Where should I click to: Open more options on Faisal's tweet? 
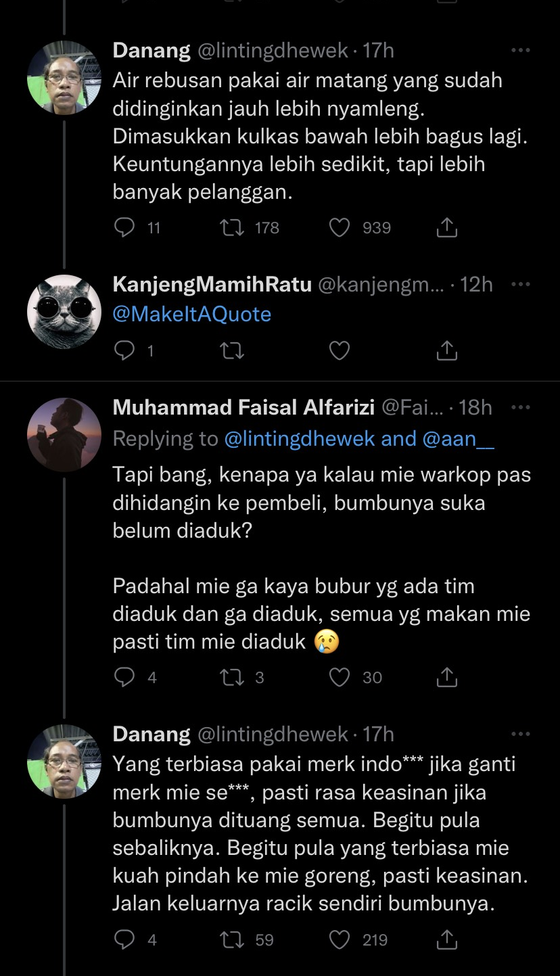click(x=521, y=406)
